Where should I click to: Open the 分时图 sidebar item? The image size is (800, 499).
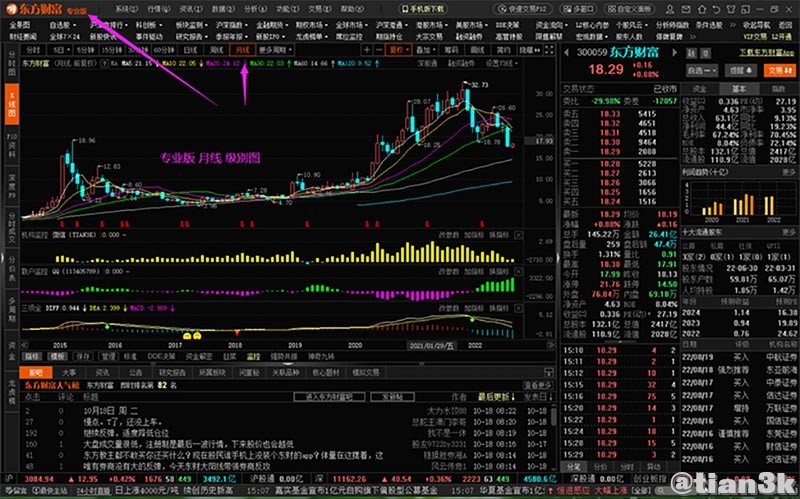pyautogui.click(x=12, y=64)
